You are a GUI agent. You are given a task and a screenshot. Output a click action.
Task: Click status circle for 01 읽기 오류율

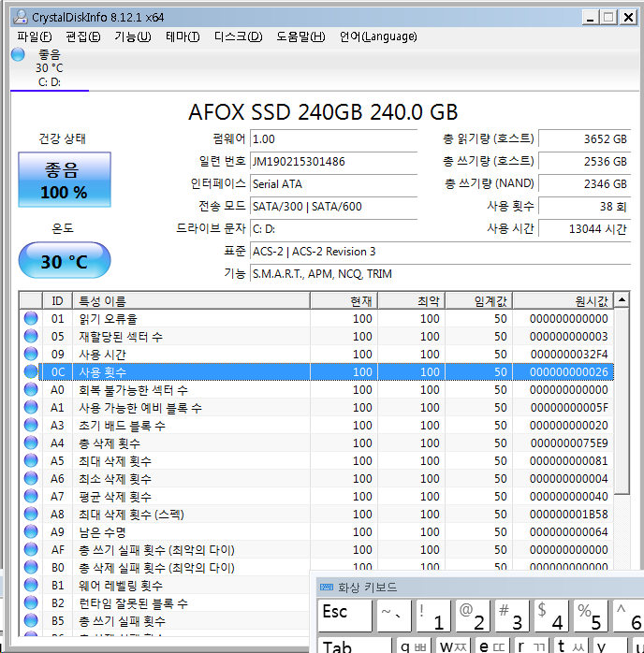(x=31, y=318)
